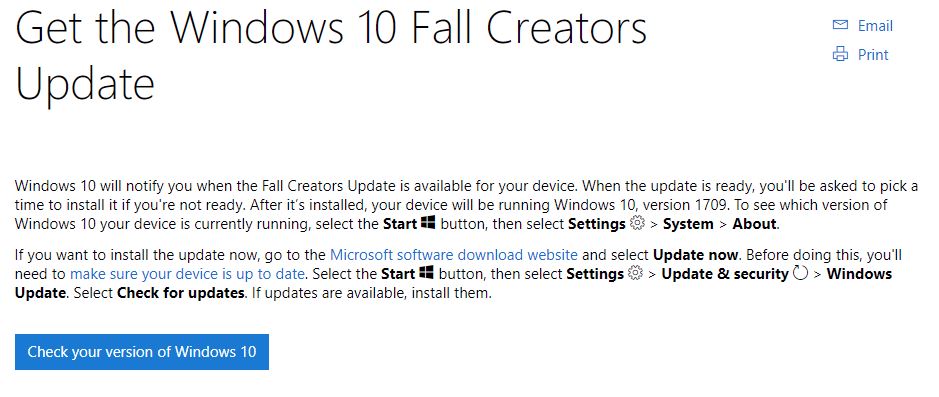Click the Windows Start logo in first paragraph
Screen dimensions: 939x397
click(x=428, y=223)
